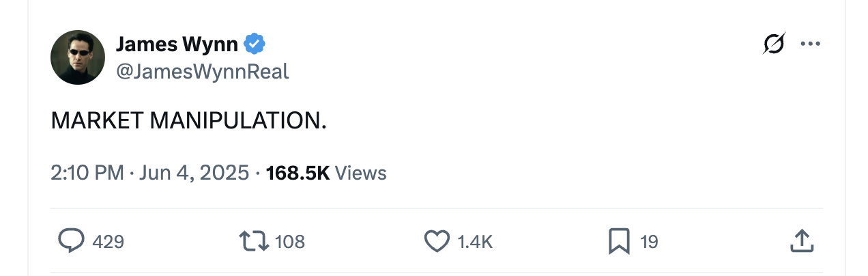
Task: Open the three-dot more options menu
Action: [810, 44]
